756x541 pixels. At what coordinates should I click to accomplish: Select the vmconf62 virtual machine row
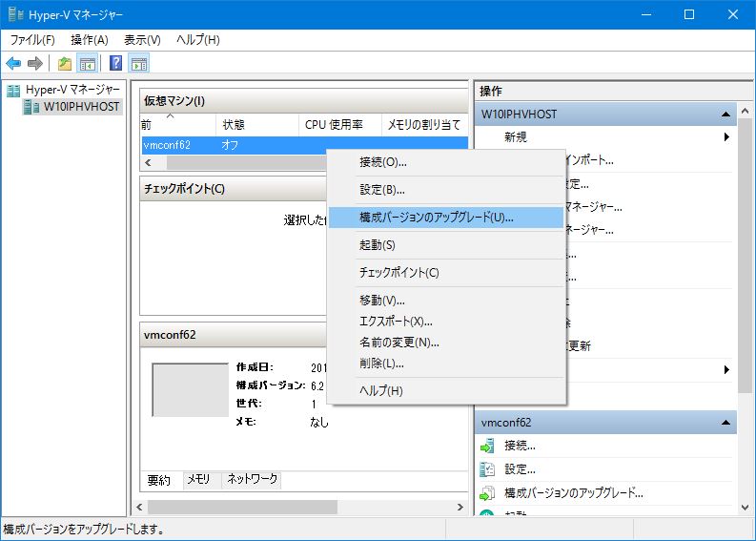coord(305,145)
